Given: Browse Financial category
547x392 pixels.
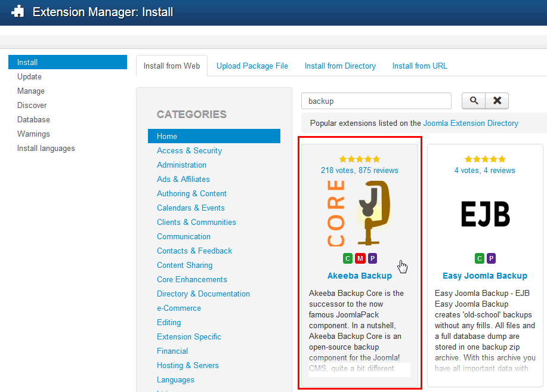Looking at the screenshot, I should tap(172, 351).
